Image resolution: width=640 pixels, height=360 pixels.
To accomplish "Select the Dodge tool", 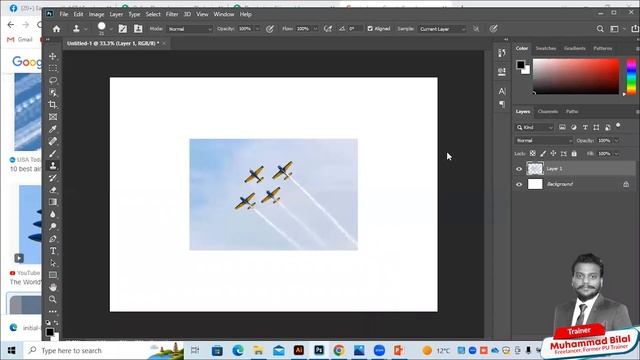I will coord(53,227).
